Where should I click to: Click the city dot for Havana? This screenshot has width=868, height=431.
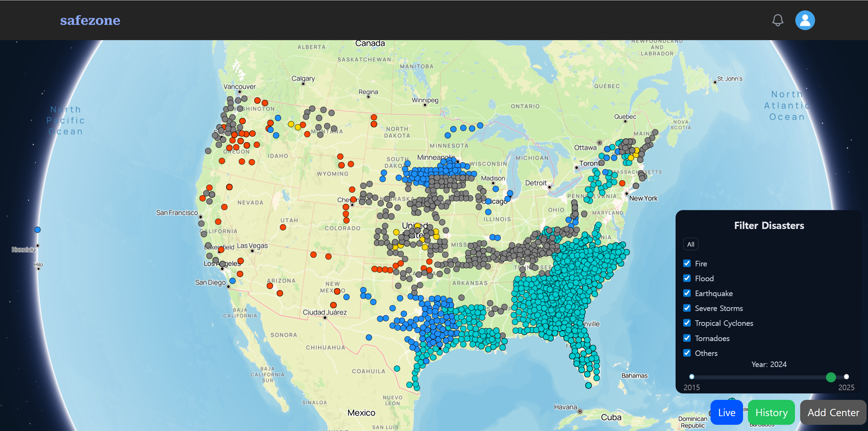click(x=580, y=412)
